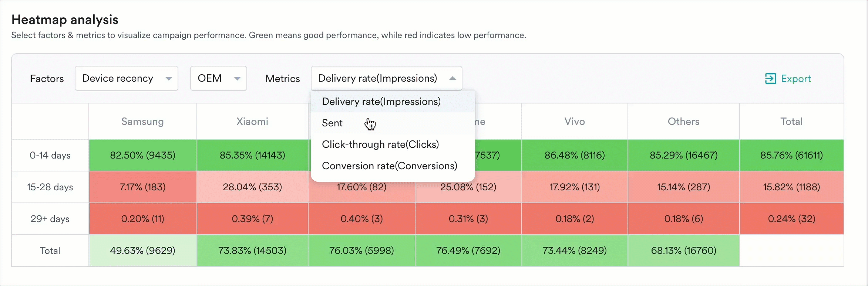Click the Device recency dropdown chevron
This screenshot has height=286, width=868.
pos(169,78)
